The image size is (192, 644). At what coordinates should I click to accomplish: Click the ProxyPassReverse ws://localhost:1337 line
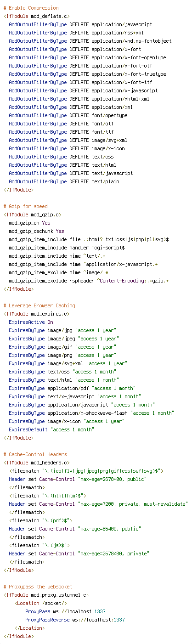75,620
